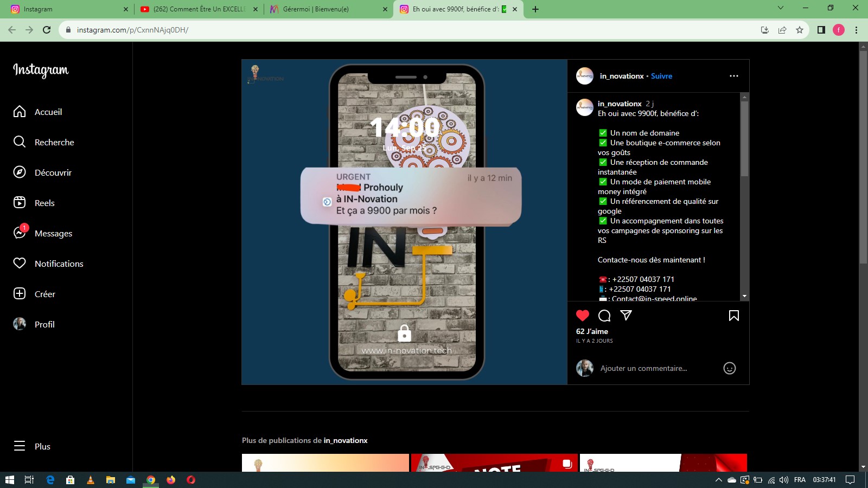Show hidden system tray icons chevron
Viewport: 868px width, 488px height.
pos(718,480)
